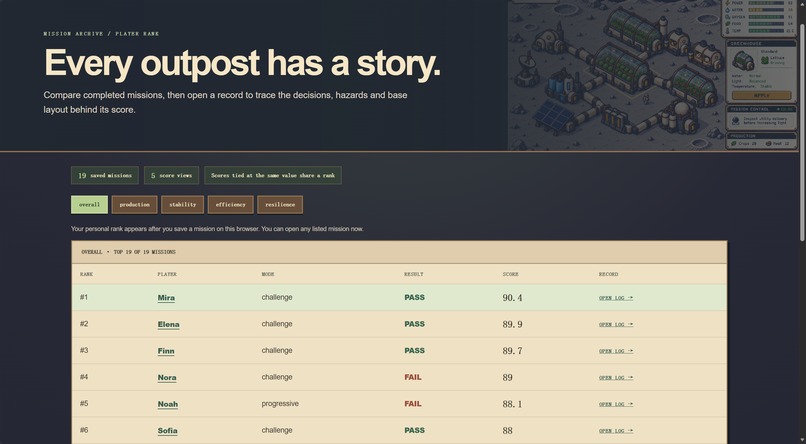806x444 pixels.
Task: Click the 'Every outpost has a story.' headline
Action: pos(242,64)
